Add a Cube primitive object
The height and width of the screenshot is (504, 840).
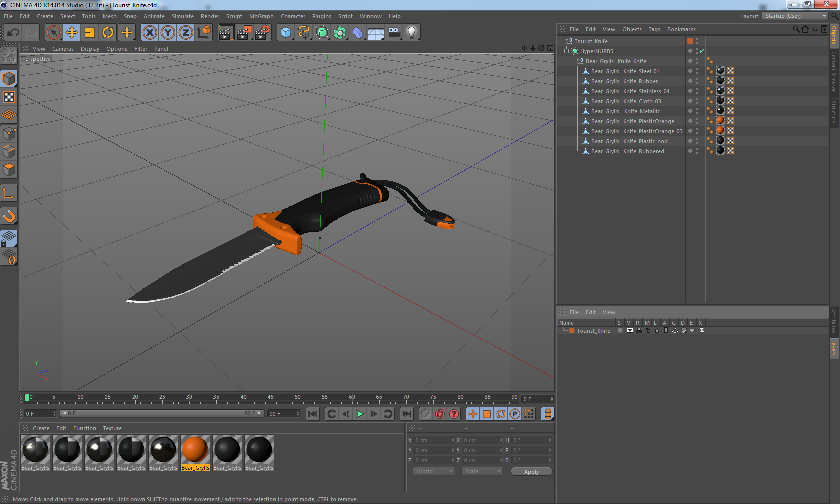pyautogui.click(x=286, y=33)
